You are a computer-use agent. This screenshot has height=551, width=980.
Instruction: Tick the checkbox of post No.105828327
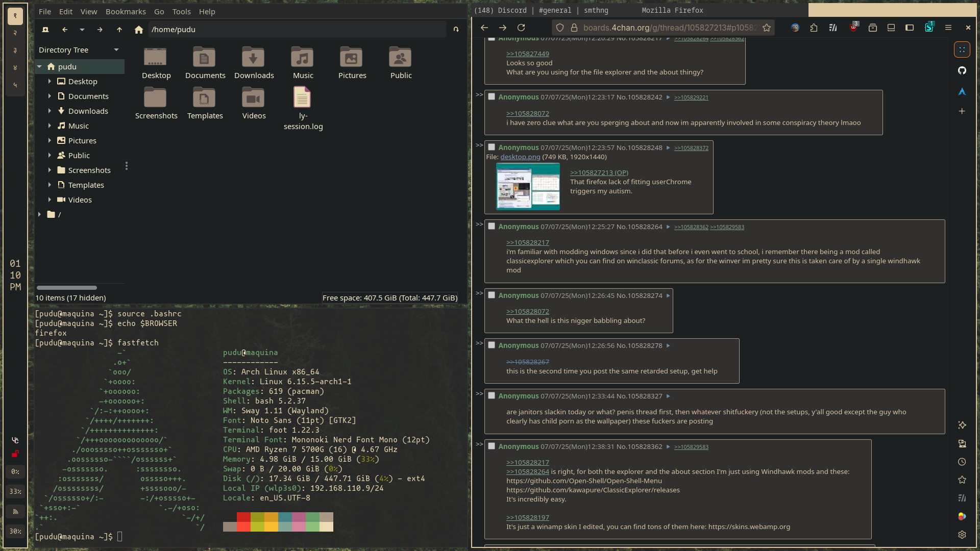[x=492, y=395]
